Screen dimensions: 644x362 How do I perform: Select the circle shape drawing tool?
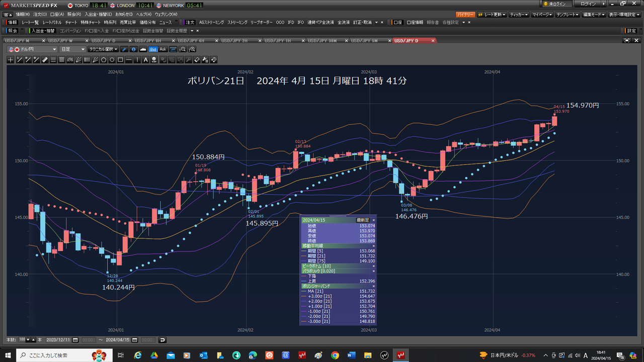(x=112, y=60)
